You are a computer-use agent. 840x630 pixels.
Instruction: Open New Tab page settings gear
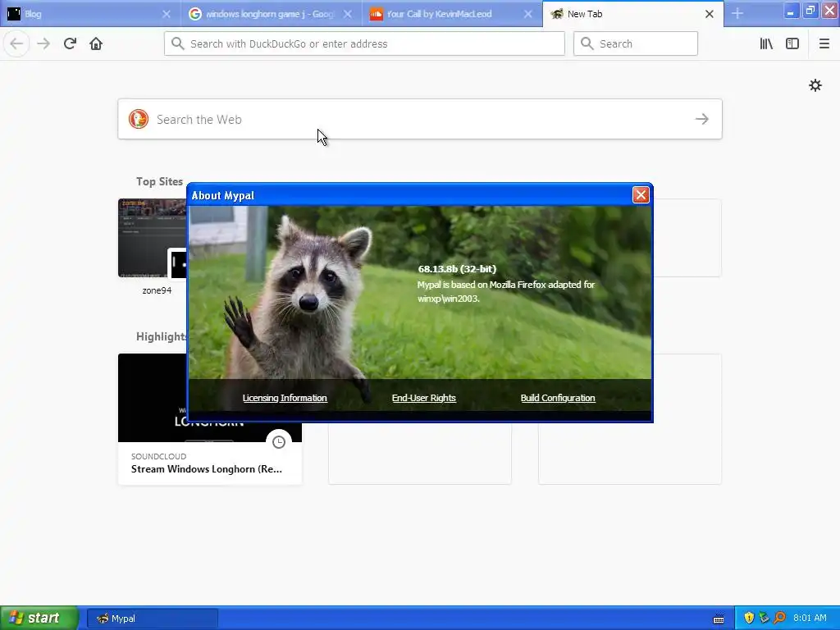click(x=815, y=85)
